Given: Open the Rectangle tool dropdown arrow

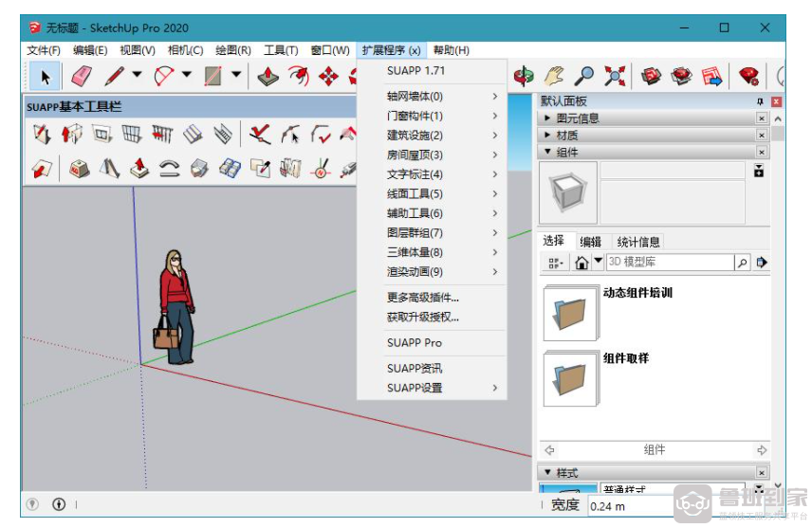Looking at the screenshot, I should (x=236, y=75).
